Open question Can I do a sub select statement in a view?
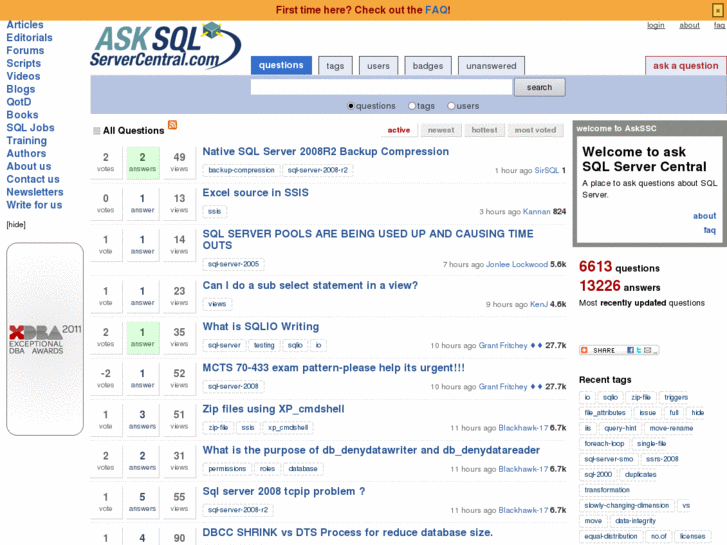Screen dimensions: 727x545 pyautogui.click(x=310, y=286)
